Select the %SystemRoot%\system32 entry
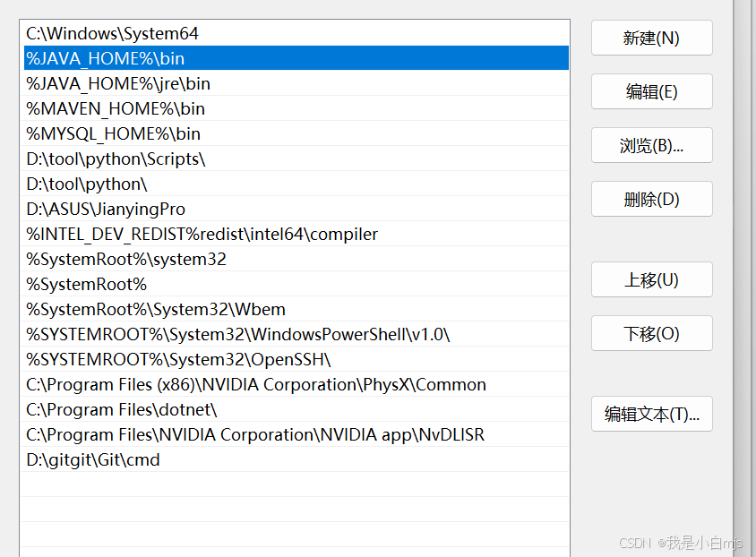The width and height of the screenshot is (756, 557). pos(295,259)
